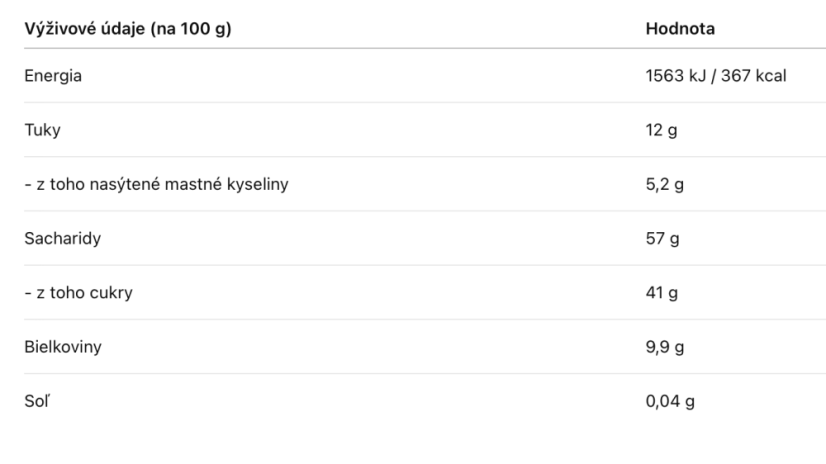The height and width of the screenshot is (464, 826).
Task: Click the protein value '9,9 g'
Action: point(665,347)
